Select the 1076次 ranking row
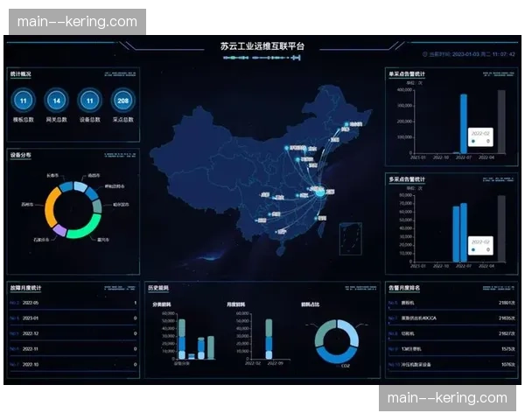 [451, 364]
